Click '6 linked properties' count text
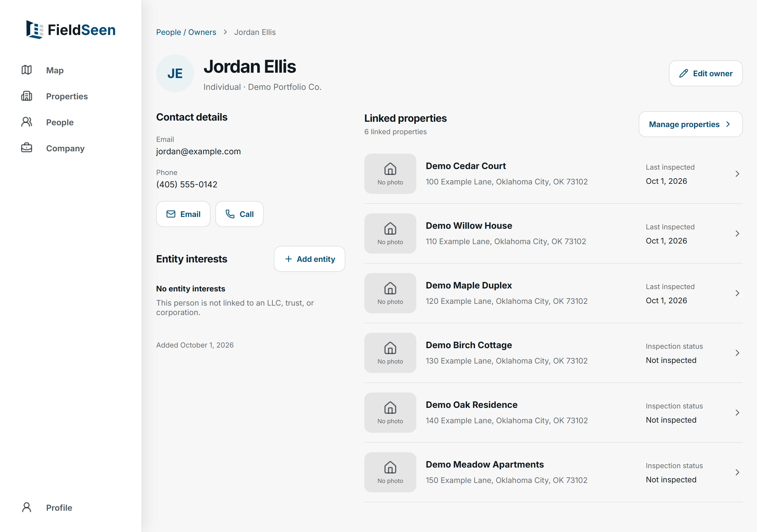The width and height of the screenshot is (757, 532). point(395,132)
